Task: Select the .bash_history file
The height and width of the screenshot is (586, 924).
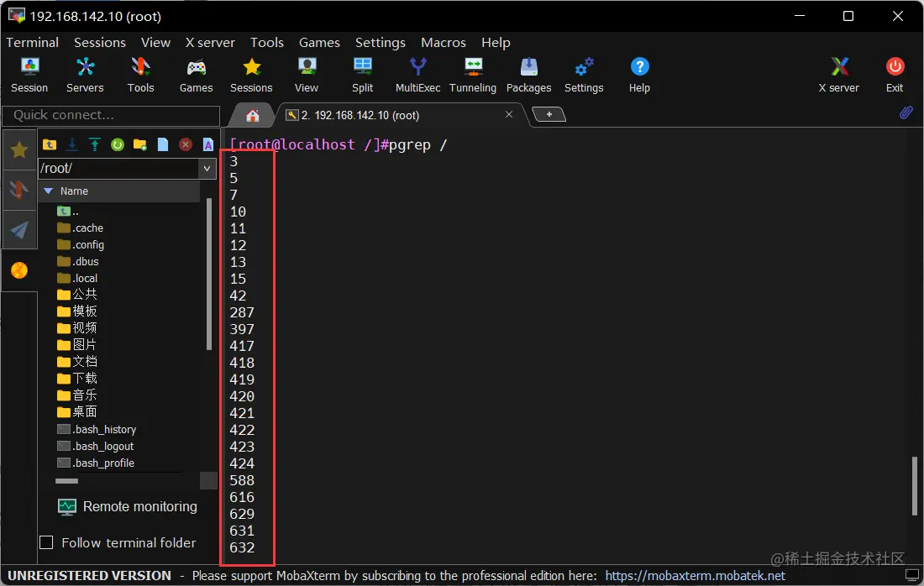Action: point(97,429)
